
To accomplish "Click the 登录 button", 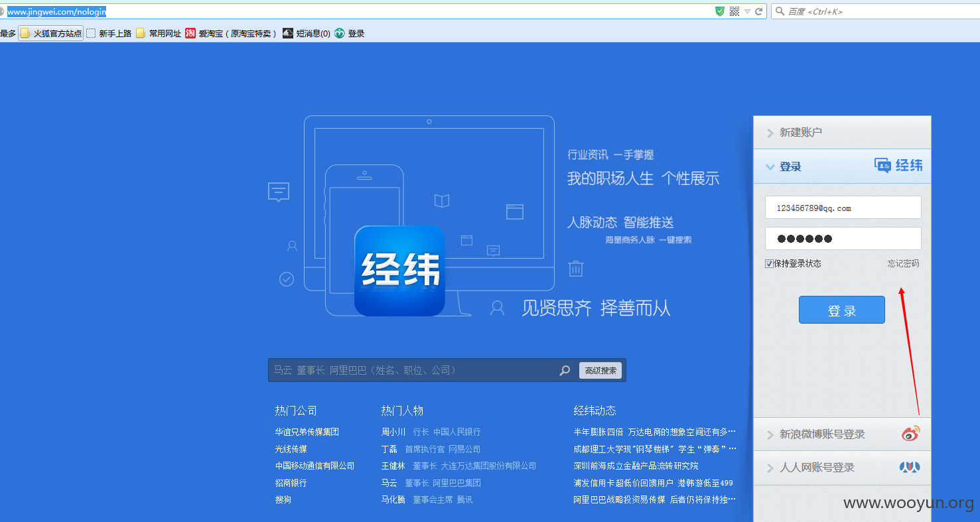I will point(842,310).
